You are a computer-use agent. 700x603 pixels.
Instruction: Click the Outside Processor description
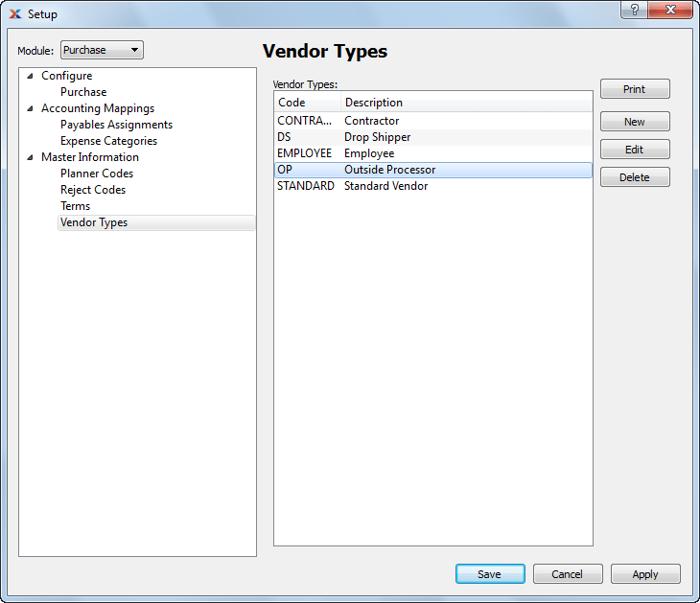[389, 170]
